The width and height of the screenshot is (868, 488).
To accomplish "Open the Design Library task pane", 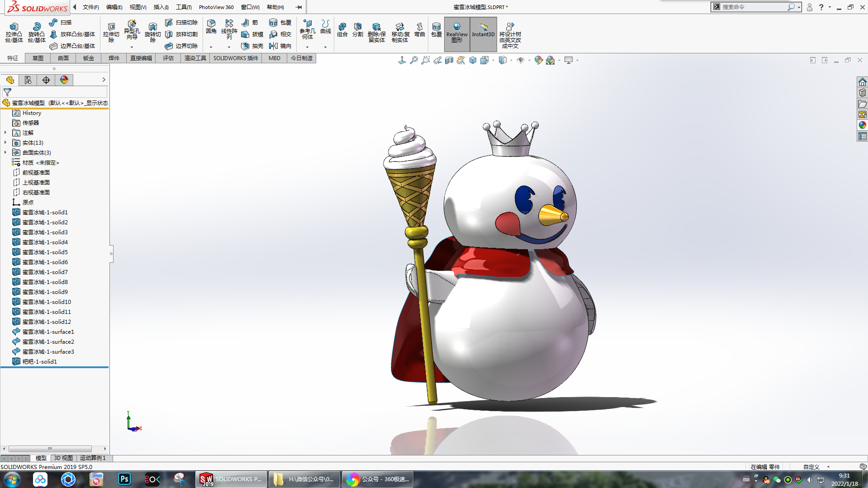I will click(863, 93).
